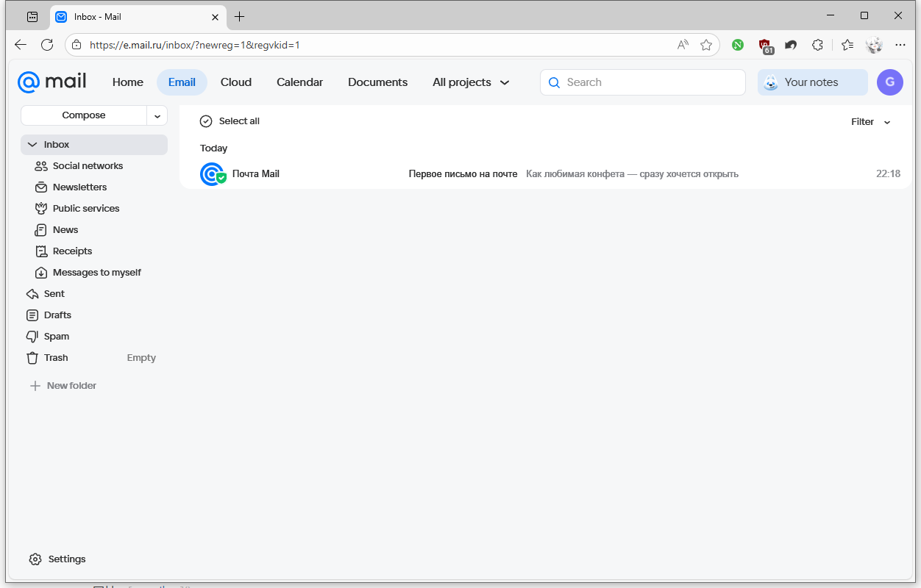Expand the Compose dropdown arrow
921x588 pixels.
157,115
